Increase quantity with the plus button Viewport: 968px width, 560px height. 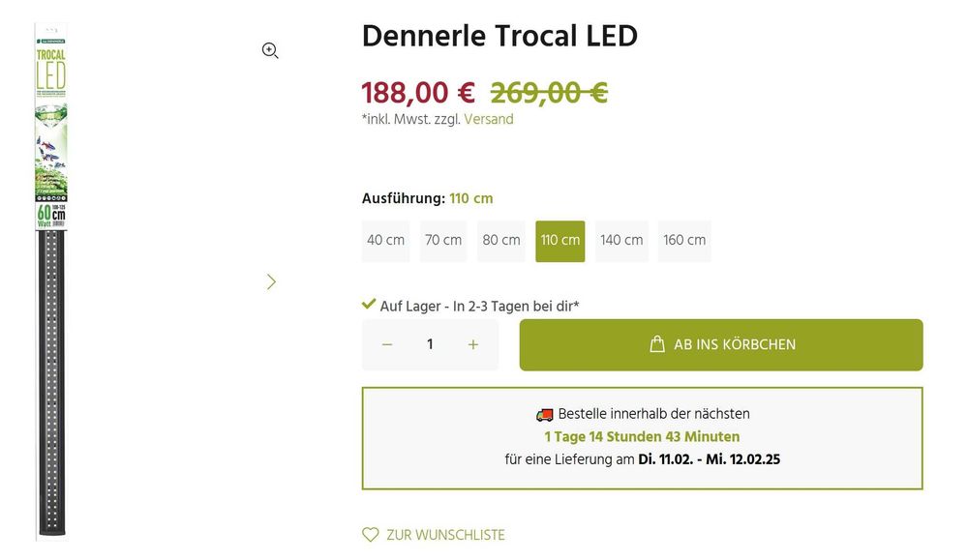(x=472, y=344)
